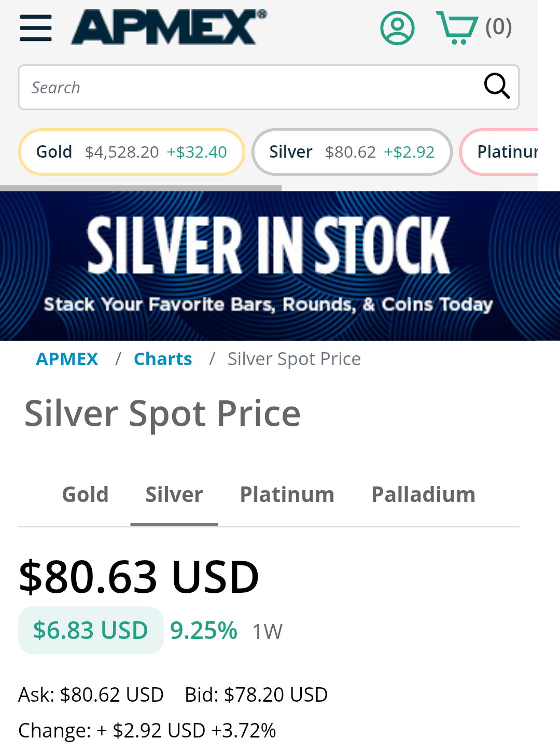This screenshot has height=752, width=560.
Task: Click the search magnifier icon
Action: click(x=497, y=86)
